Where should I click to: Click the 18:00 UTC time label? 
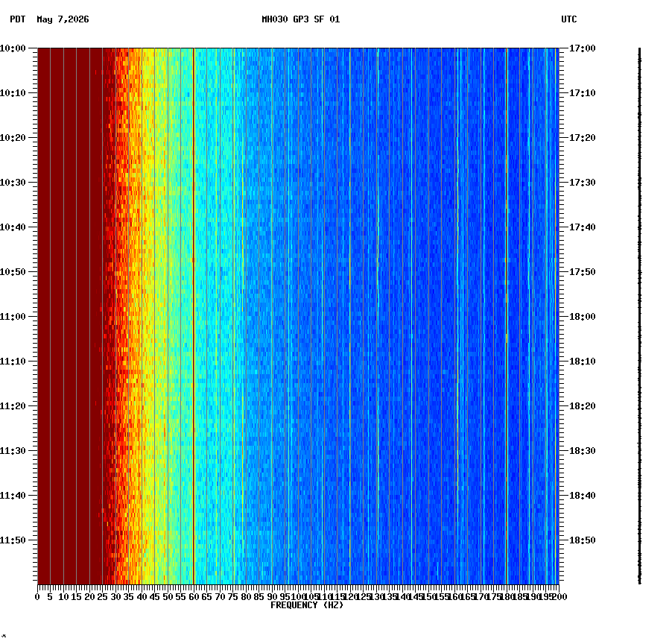[583, 317]
